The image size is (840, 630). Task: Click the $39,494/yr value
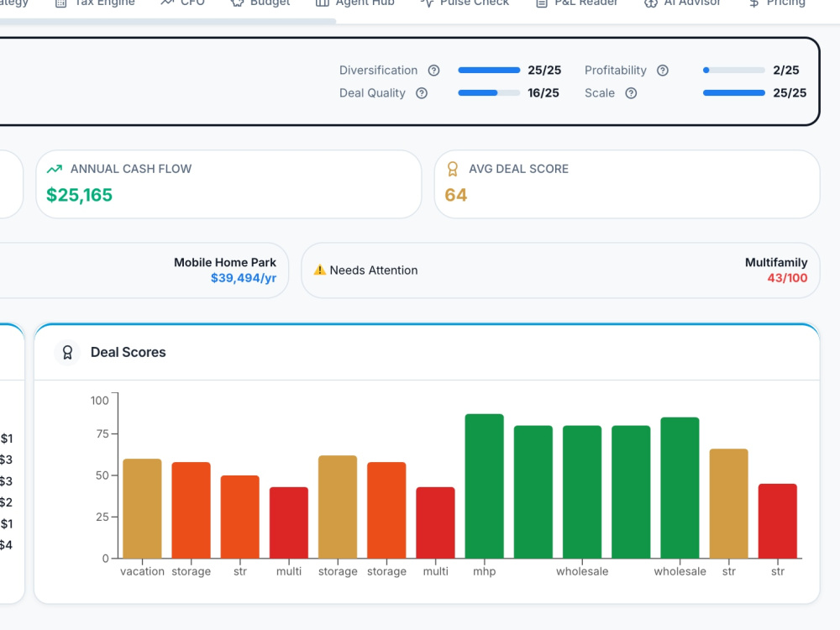coord(244,278)
